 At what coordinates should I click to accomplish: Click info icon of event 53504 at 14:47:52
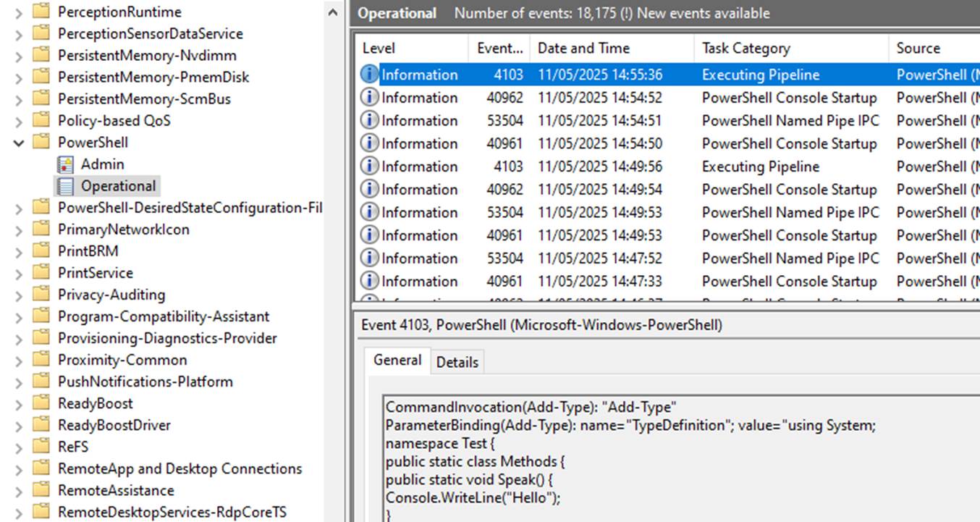coord(370,258)
